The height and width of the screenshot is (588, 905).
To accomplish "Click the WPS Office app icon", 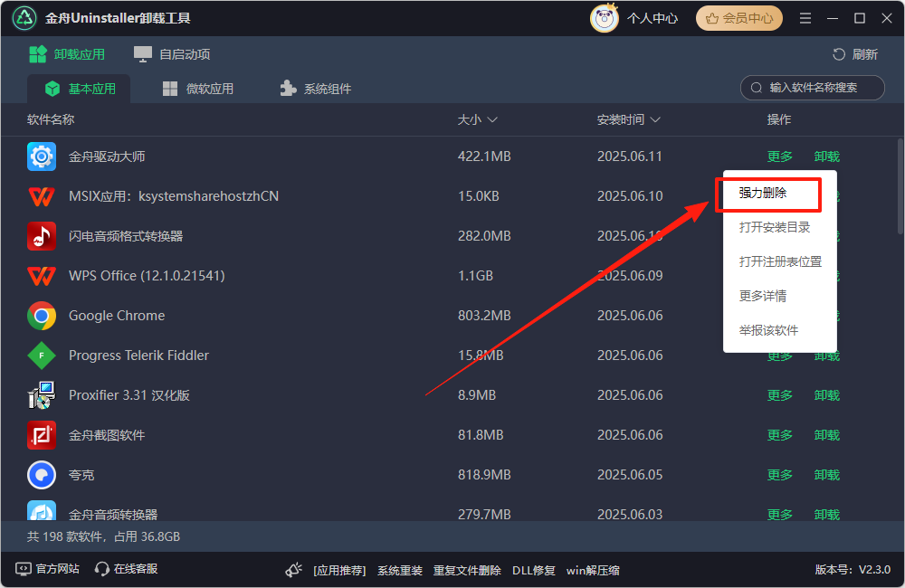I will click(42, 276).
